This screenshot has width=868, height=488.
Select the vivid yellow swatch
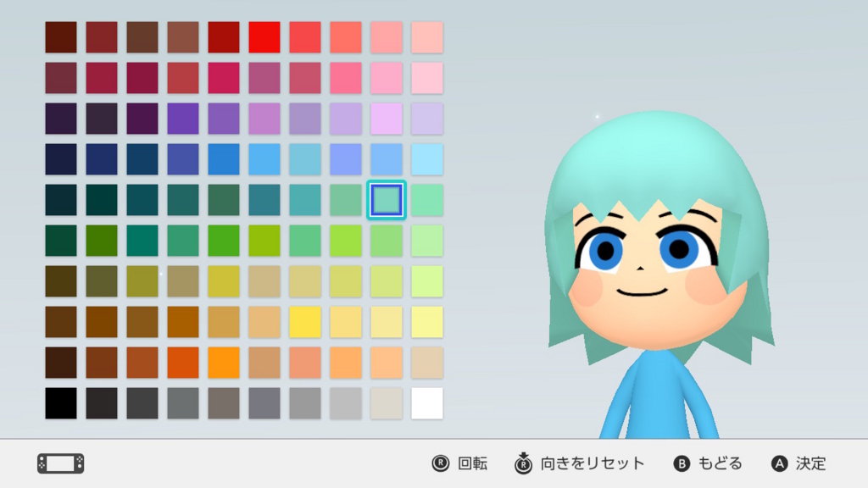pyautogui.click(x=305, y=322)
